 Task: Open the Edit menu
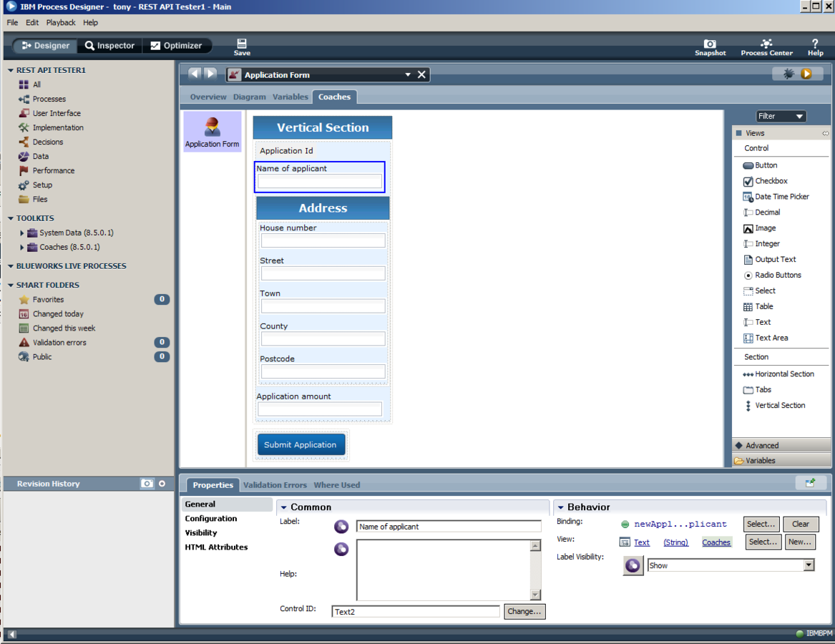(x=32, y=22)
